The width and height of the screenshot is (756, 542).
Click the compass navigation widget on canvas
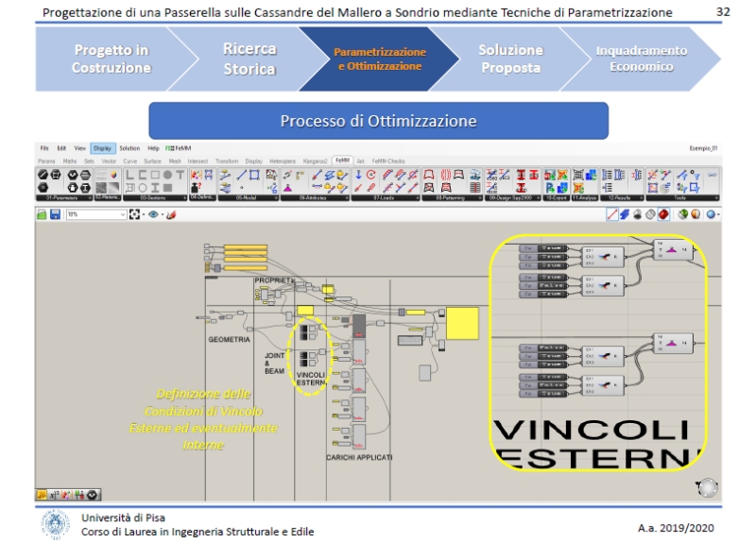click(x=704, y=487)
